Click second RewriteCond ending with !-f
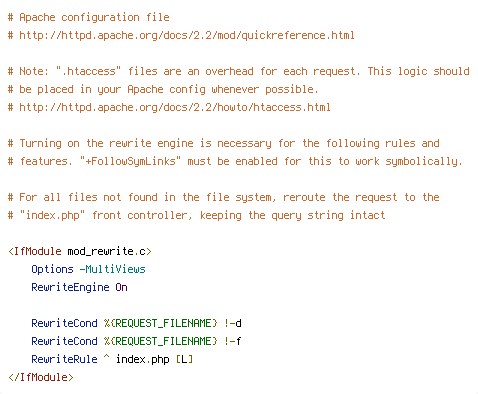 137,341
